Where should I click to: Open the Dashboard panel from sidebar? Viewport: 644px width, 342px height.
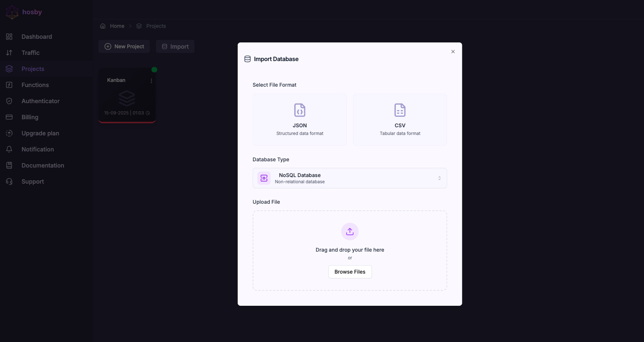point(37,37)
